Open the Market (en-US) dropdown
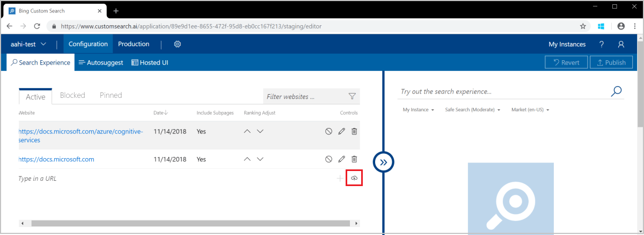 [x=530, y=110]
